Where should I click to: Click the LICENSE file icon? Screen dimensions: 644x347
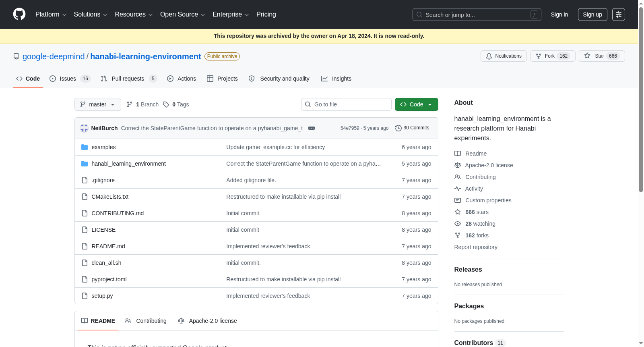(x=85, y=230)
